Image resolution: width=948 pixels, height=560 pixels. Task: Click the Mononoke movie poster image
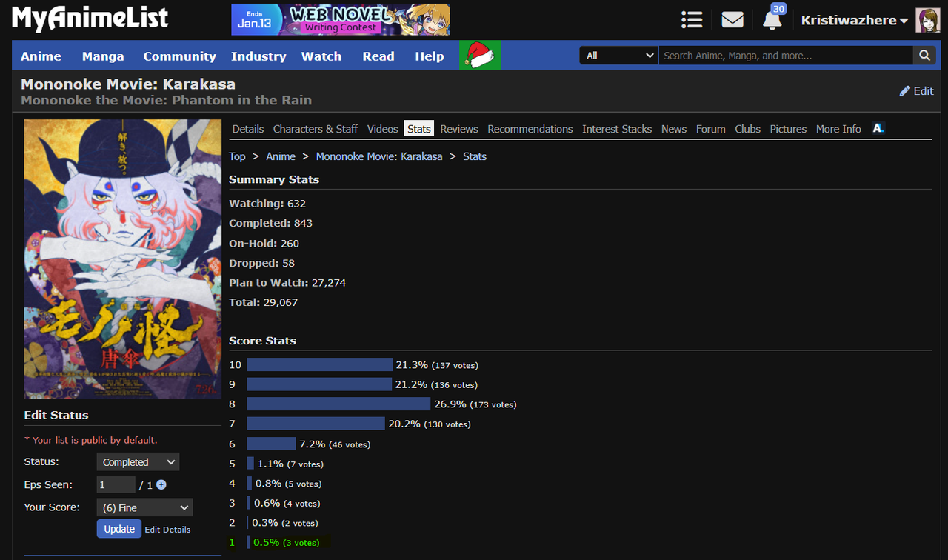click(123, 259)
